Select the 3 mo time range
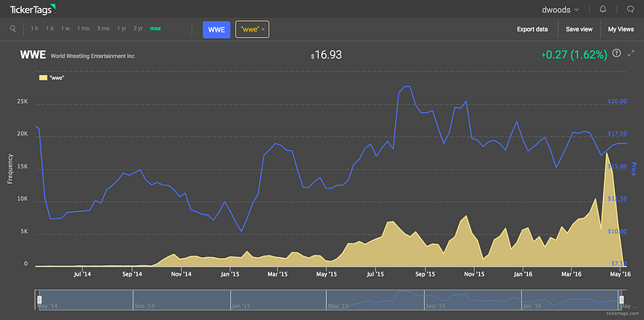The height and width of the screenshot is (320, 644). point(103,29)
